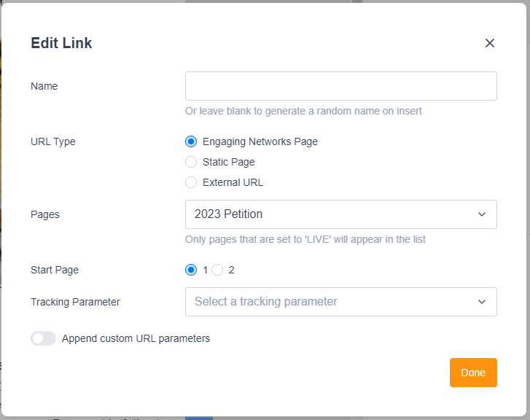Screen dimensions: 530x420
Task: Click the 'Only pages that are set to LIVE' hint
Action: [x=305, y=239]
